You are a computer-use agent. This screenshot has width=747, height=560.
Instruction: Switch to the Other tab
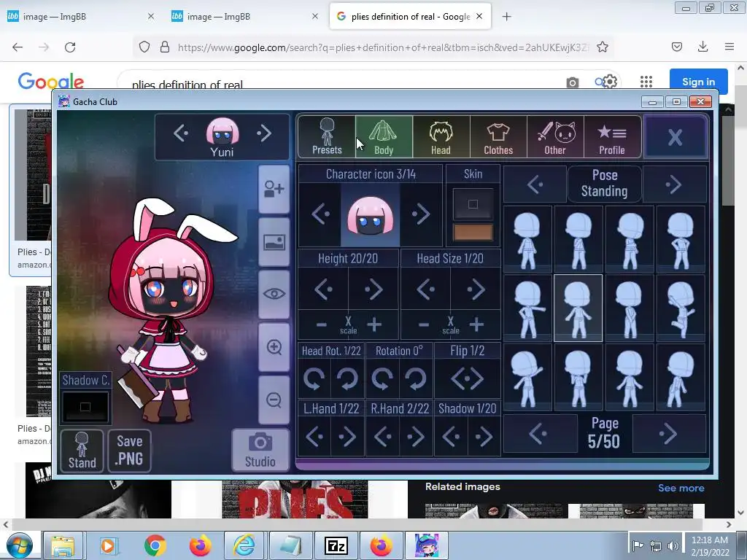[555, 136]
